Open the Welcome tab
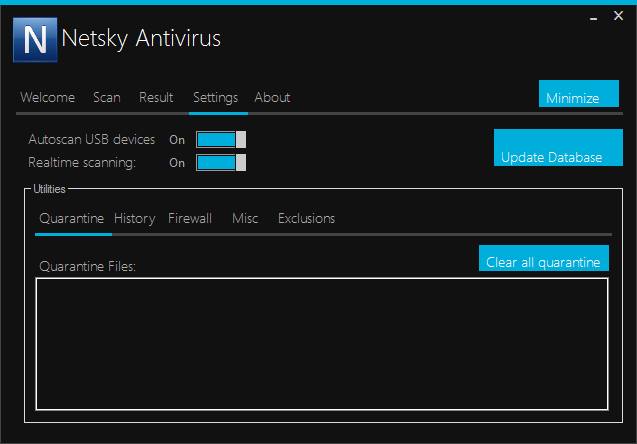The width and height of the screenshot is (637, 444). (x=48, y=97)
